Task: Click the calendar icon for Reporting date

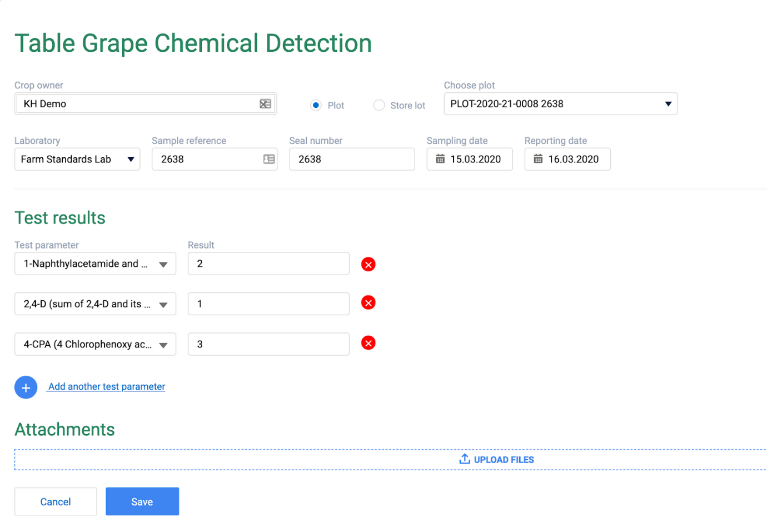Action: point(538,159)
